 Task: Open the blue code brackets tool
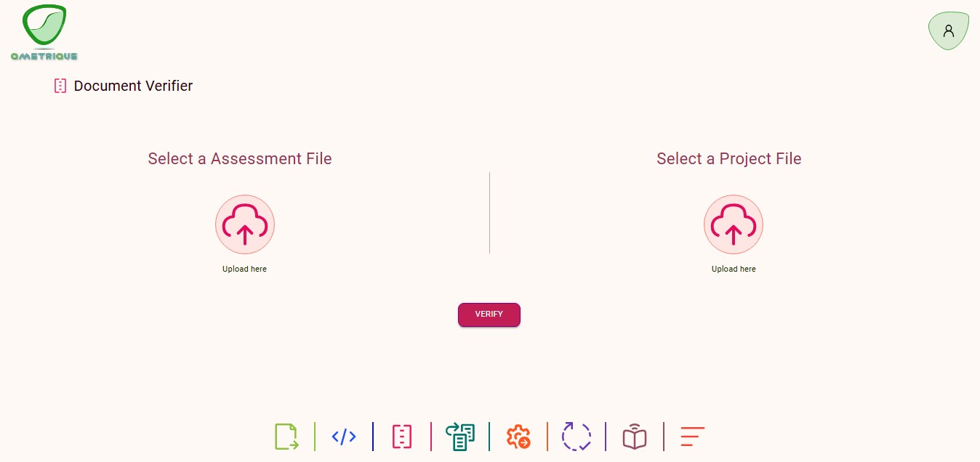coord(344,437)
